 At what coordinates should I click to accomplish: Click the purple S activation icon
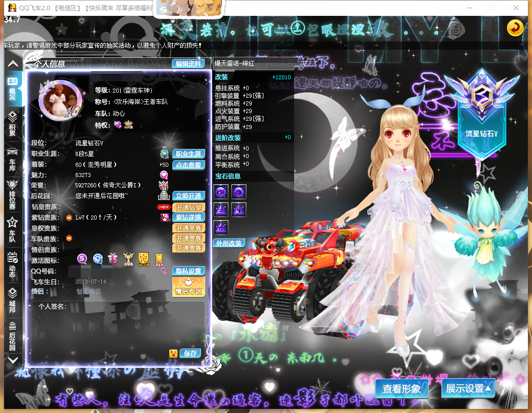pyautogui.click(x=82, y=259)
